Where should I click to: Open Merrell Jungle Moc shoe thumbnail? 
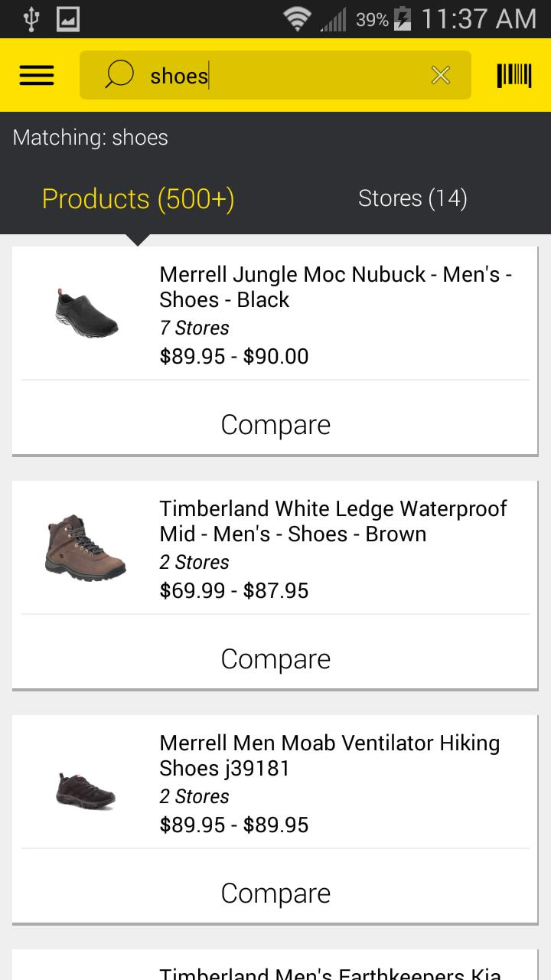(x=86, y=313)
